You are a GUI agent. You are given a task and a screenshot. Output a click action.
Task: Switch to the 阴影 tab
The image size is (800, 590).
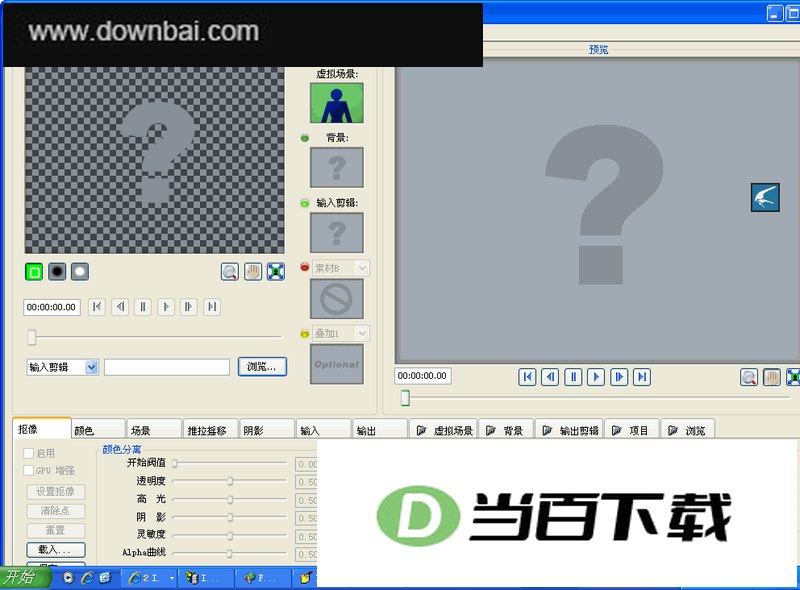[x=267, y=430]
